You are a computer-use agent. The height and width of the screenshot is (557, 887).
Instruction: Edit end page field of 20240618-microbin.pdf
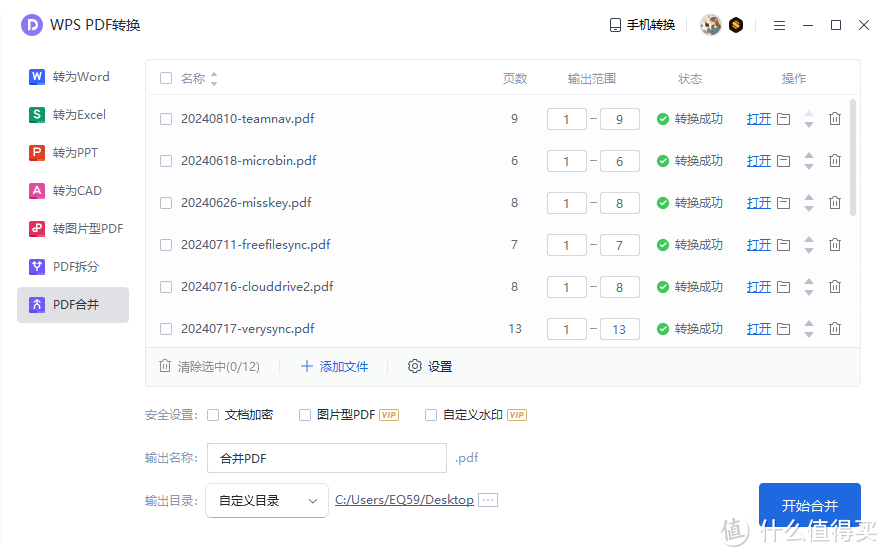(x=619, y=161)
